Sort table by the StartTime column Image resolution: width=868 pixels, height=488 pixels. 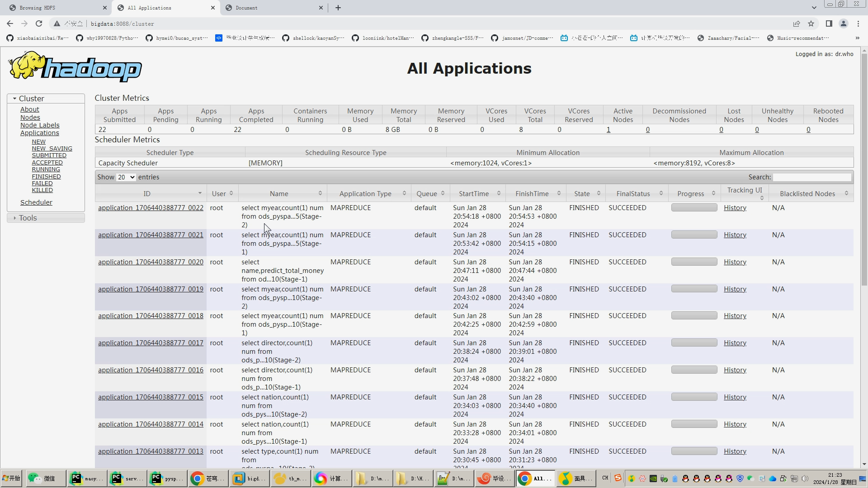[x=474, y=193]
